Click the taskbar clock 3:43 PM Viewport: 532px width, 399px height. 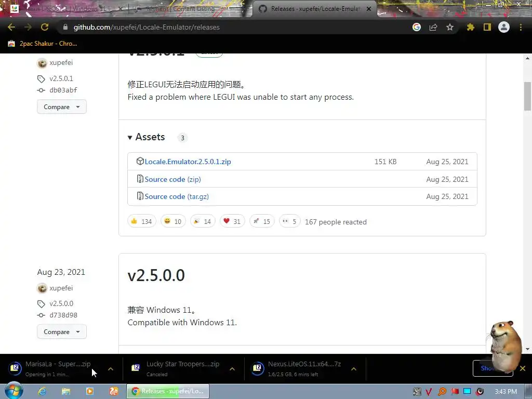[x=506, y=392]
